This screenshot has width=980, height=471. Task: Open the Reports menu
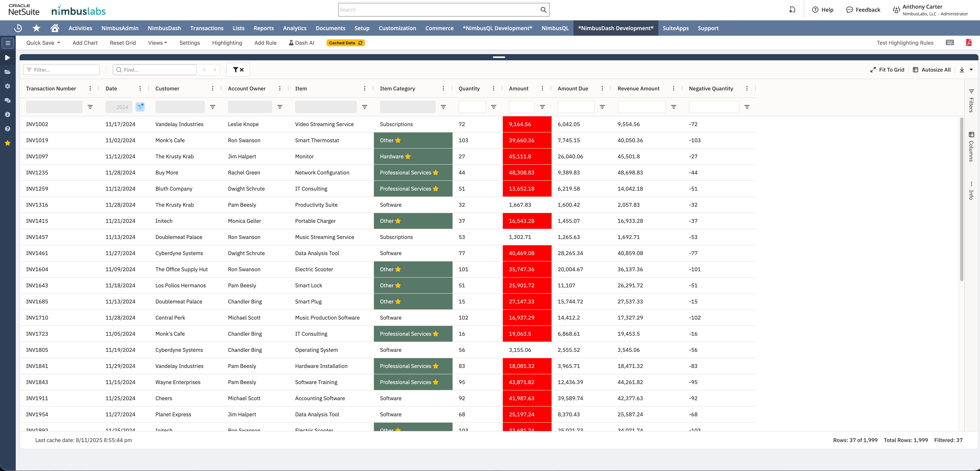point(264,28)
